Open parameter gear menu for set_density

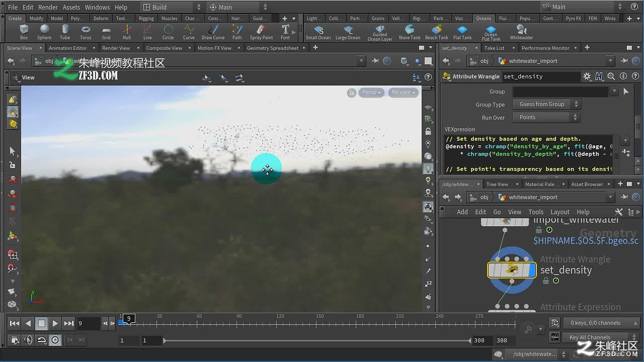[x=587, y=76]
